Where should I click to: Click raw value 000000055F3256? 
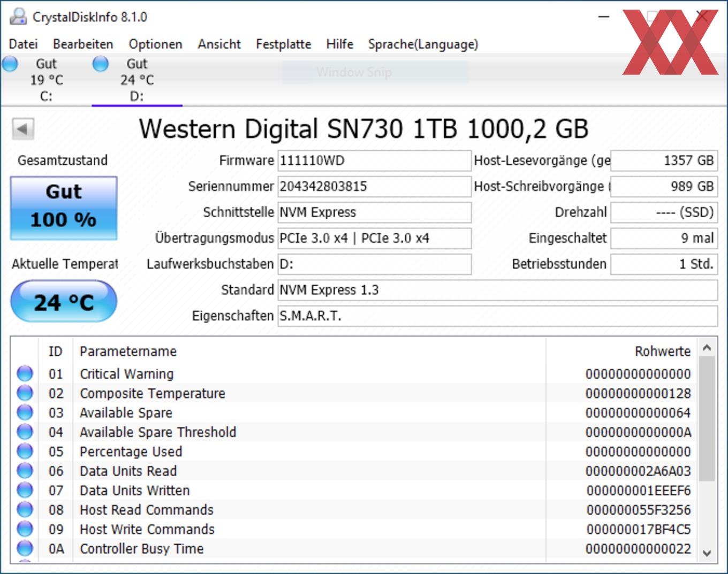[638, 510]
